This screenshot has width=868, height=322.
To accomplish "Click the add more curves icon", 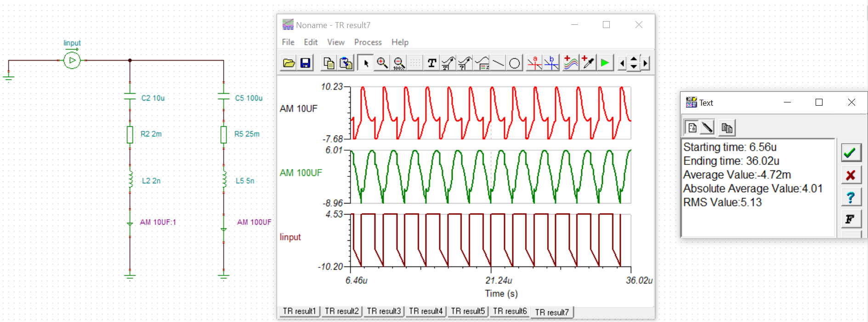I will click(570, 63).
